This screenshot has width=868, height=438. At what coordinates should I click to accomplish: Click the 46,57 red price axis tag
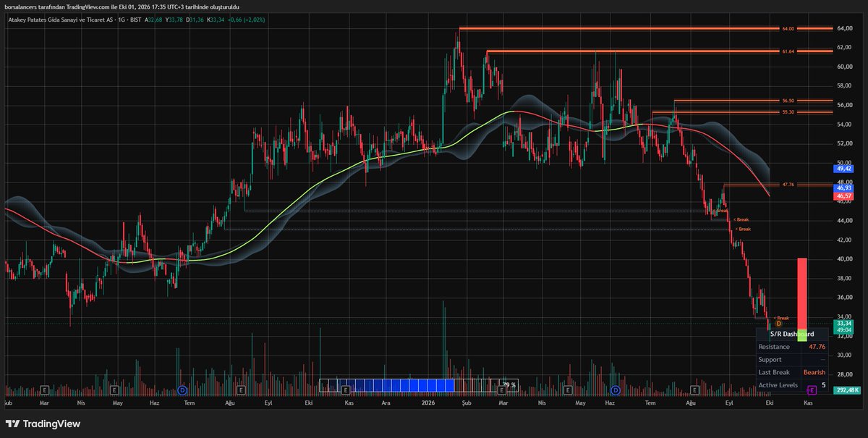coord(844,196)
